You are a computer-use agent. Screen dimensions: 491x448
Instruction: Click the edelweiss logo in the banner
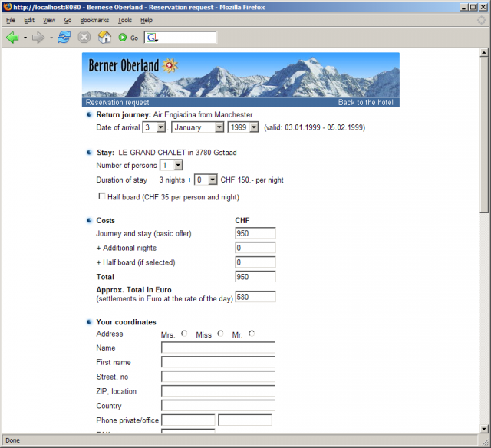pyautogui.click(x=170, y=65)
